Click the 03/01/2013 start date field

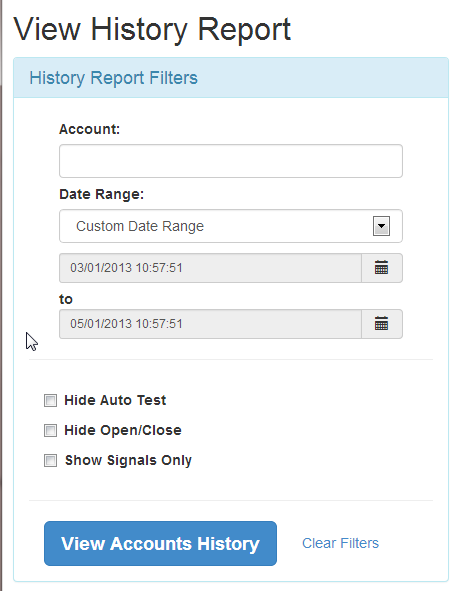coord(210,268)
